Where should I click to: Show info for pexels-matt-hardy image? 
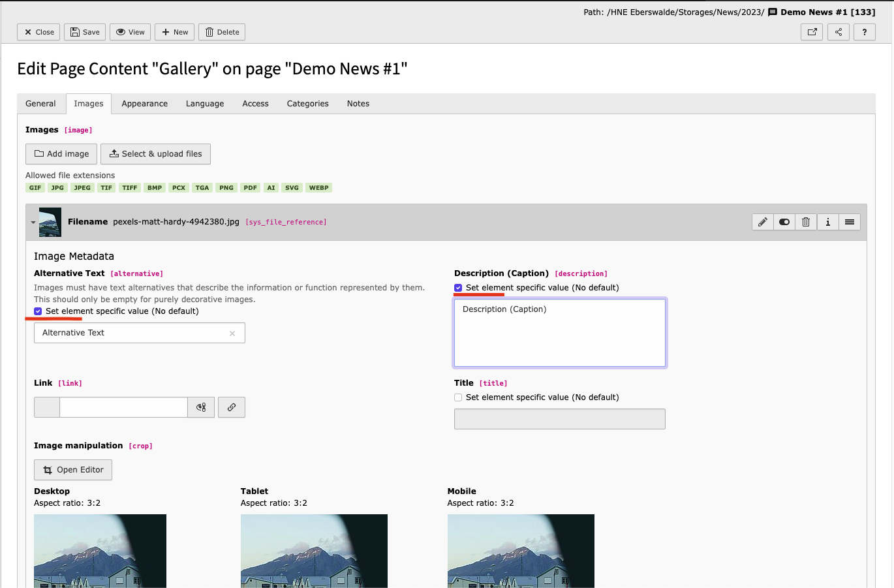827,222
